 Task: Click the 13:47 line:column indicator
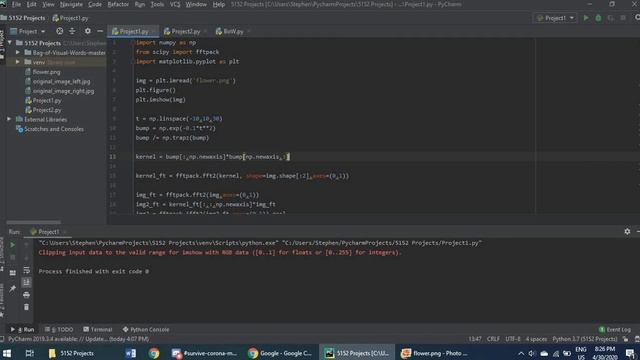pos(475,339)
